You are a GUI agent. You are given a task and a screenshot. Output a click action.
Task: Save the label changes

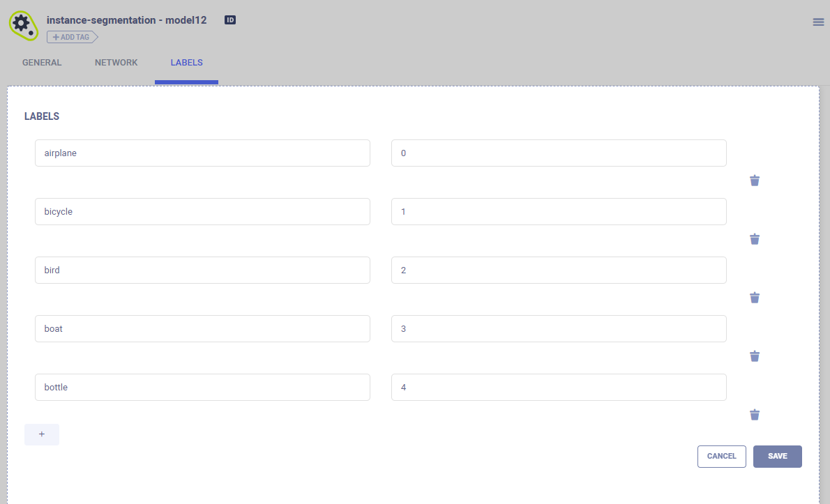tap(777, 457)
